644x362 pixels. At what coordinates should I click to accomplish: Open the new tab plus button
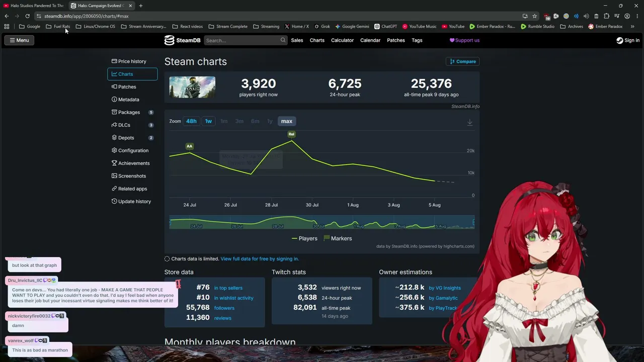(141, 6)
